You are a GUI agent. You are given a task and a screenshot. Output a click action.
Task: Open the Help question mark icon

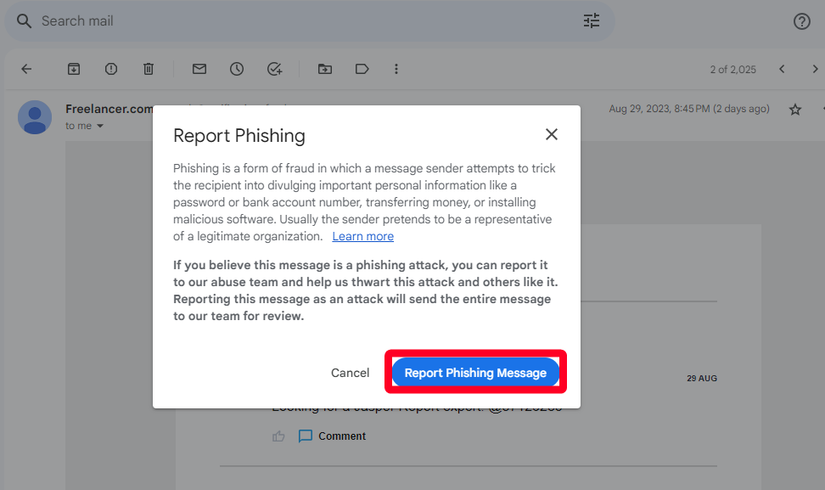click(x=801, y=21)
